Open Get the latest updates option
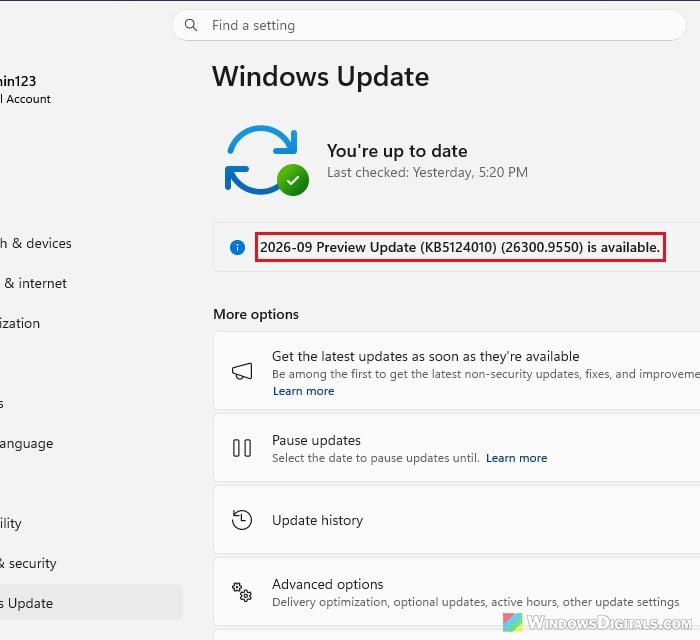 coord(457,370)
